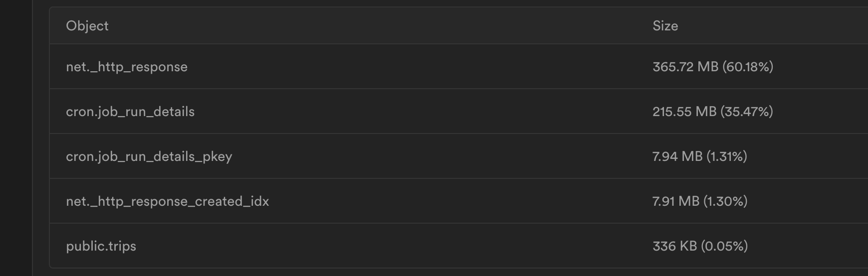
Task: Click the (1.30%) percentage text
Action: click(725, 201)
